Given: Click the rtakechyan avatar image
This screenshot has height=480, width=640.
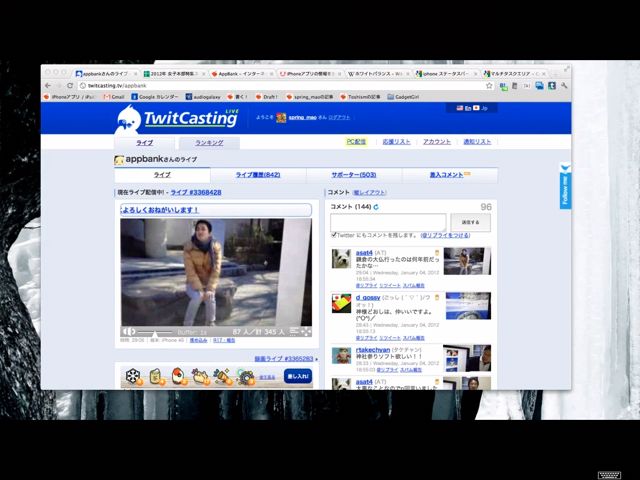Looking at the screenshot, I should [x=341, y=356].
